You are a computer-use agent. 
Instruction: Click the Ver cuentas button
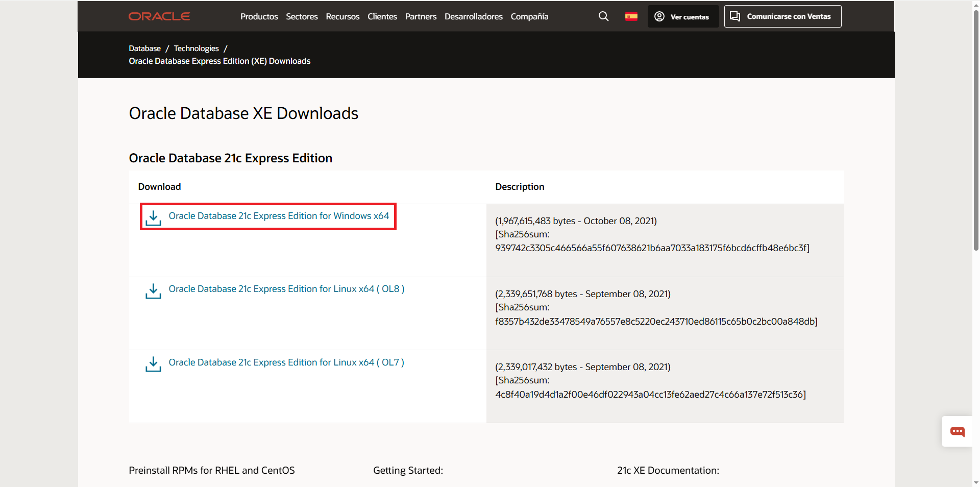683,16
